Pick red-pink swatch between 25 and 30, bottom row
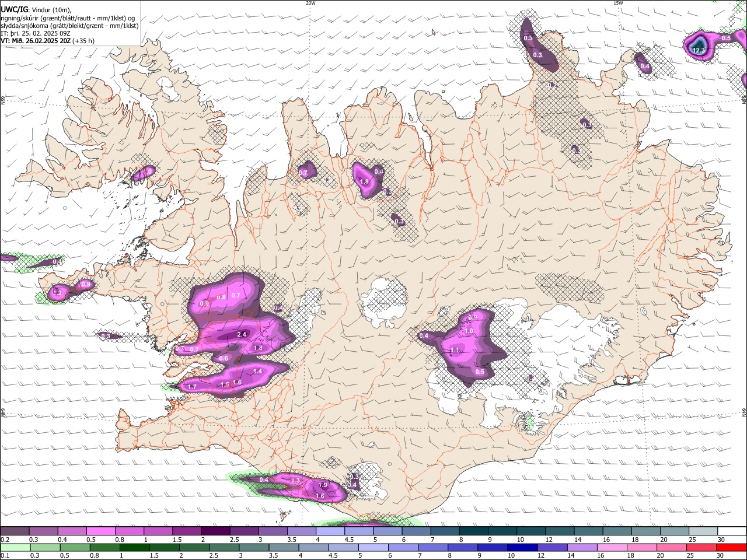 coord(702,548)
